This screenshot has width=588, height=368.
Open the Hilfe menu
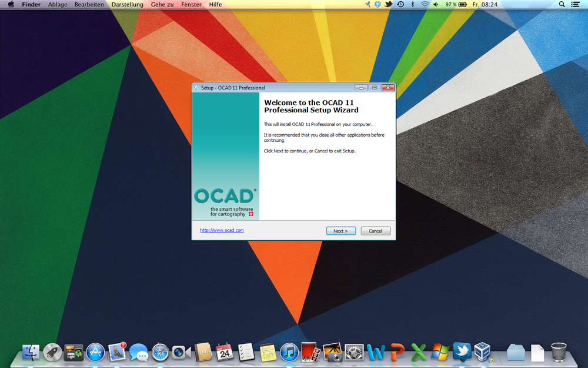point(215,5)
